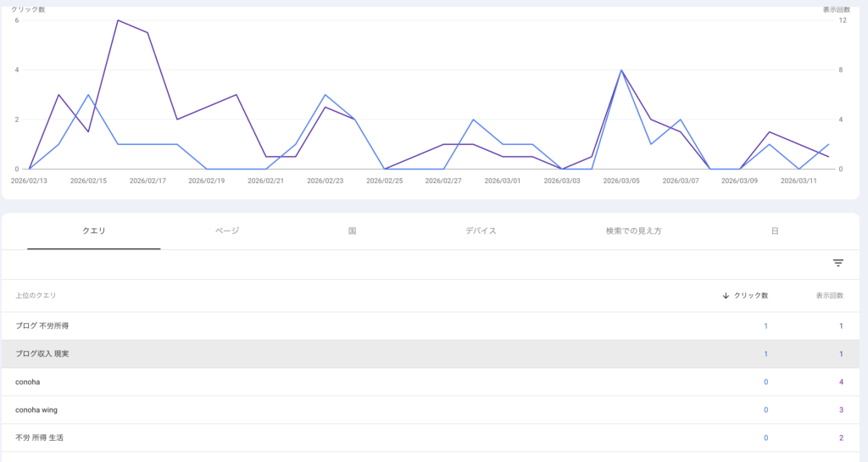Click the 2026/02/23 date on the axis
868x462 pixels.
[325, 181]
